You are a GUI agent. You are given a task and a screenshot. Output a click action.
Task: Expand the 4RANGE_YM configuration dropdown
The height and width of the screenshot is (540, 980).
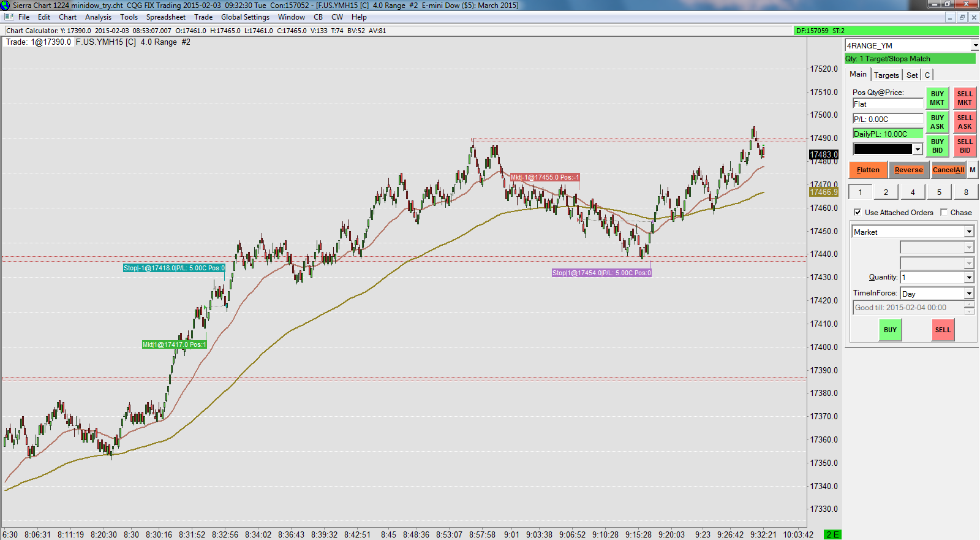(974, 45)
